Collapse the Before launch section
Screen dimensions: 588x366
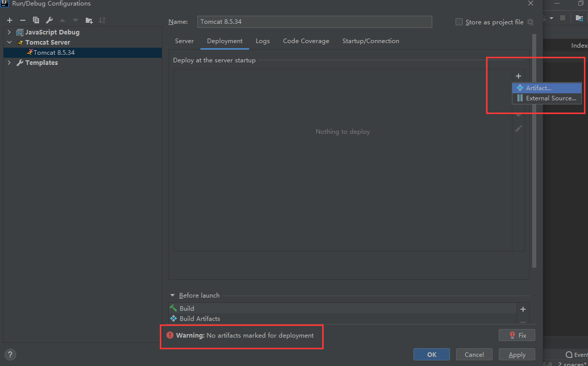[x=172, y=295]
